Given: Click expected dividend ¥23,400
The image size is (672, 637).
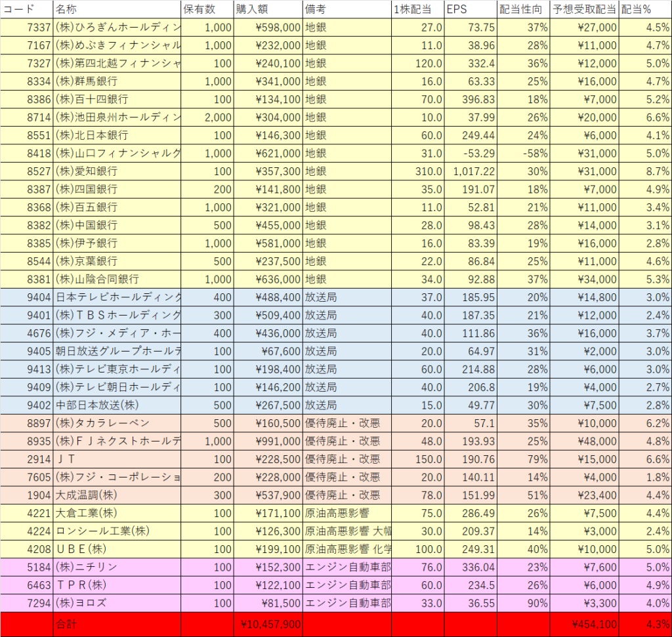Looking at the screenshot, I should click(597, 495).
